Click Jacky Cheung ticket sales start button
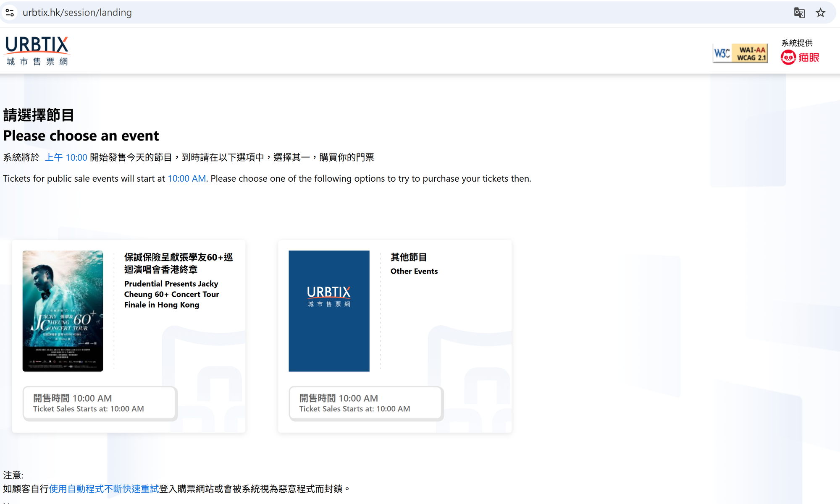Image resolution: width=840 pixels, height=504 pixels. 100,403
